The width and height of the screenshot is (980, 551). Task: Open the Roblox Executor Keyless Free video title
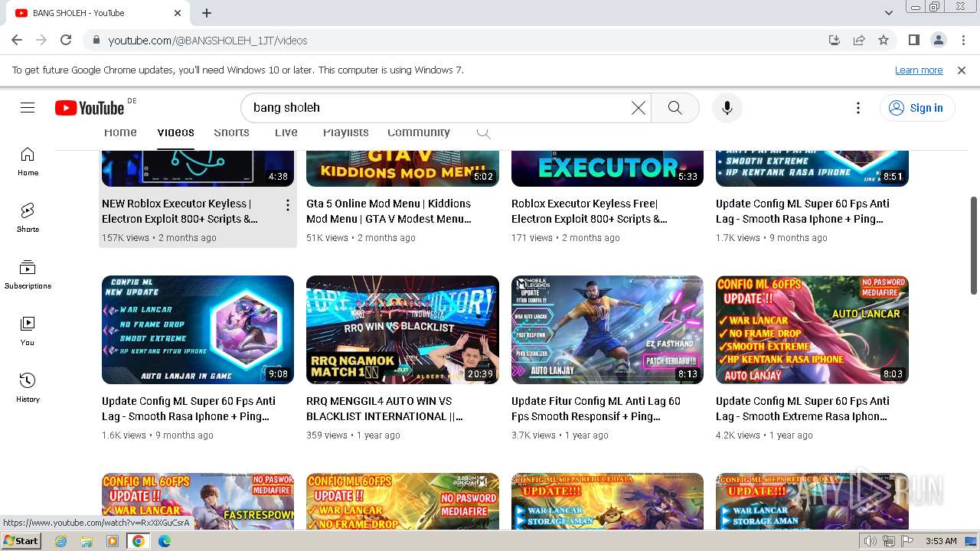tap(590, 211)
